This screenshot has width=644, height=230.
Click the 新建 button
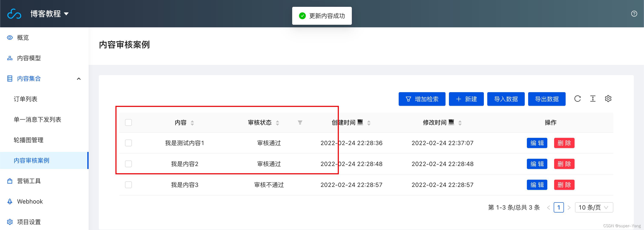pos(466,99)
